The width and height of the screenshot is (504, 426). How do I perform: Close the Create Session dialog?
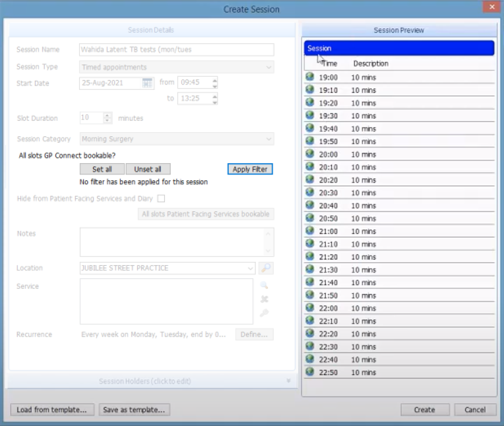pos(492,7)
